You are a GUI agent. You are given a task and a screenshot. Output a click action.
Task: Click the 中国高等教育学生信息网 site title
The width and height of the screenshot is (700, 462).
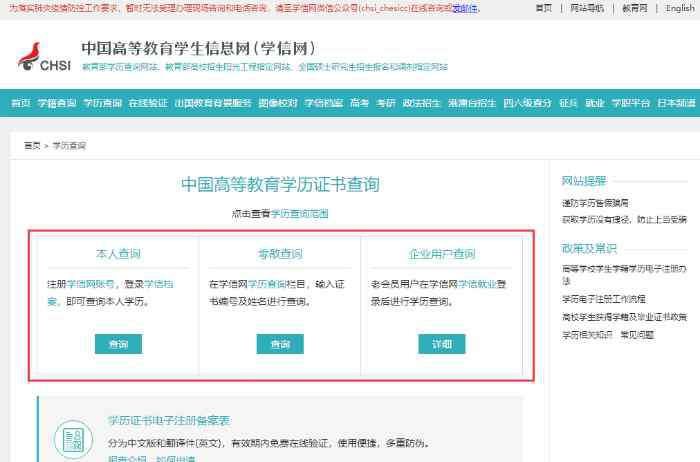click(x=199, y=48)
